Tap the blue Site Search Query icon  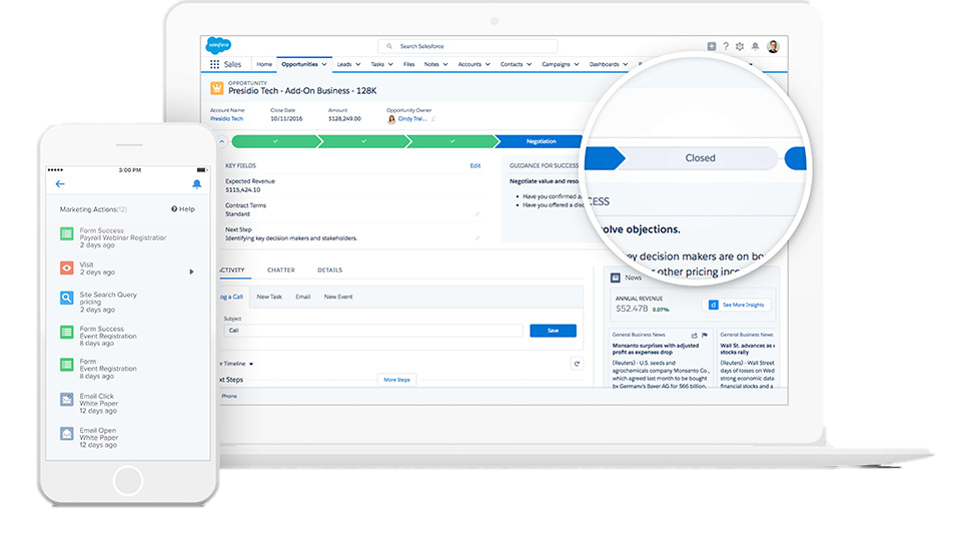[x=67, y=298]
